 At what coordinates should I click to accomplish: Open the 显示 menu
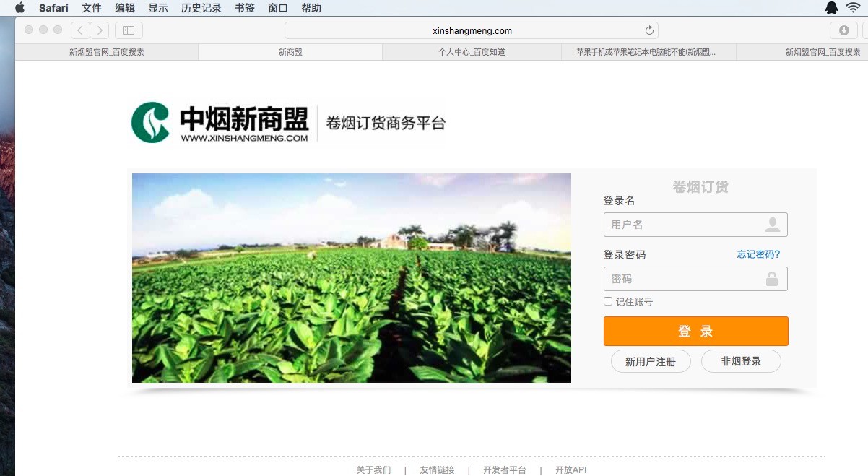(158, 8)
